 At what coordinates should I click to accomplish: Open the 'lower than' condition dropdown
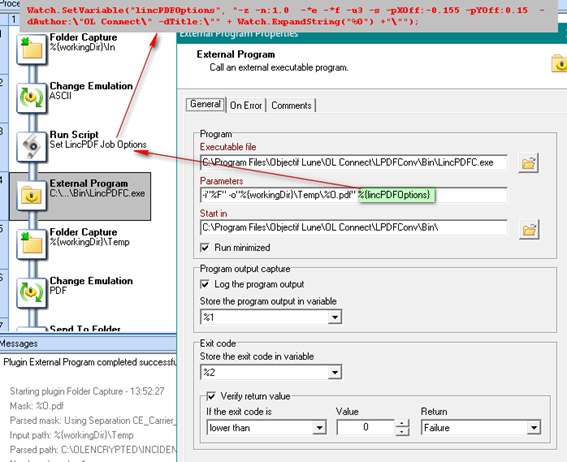point(319,428)
